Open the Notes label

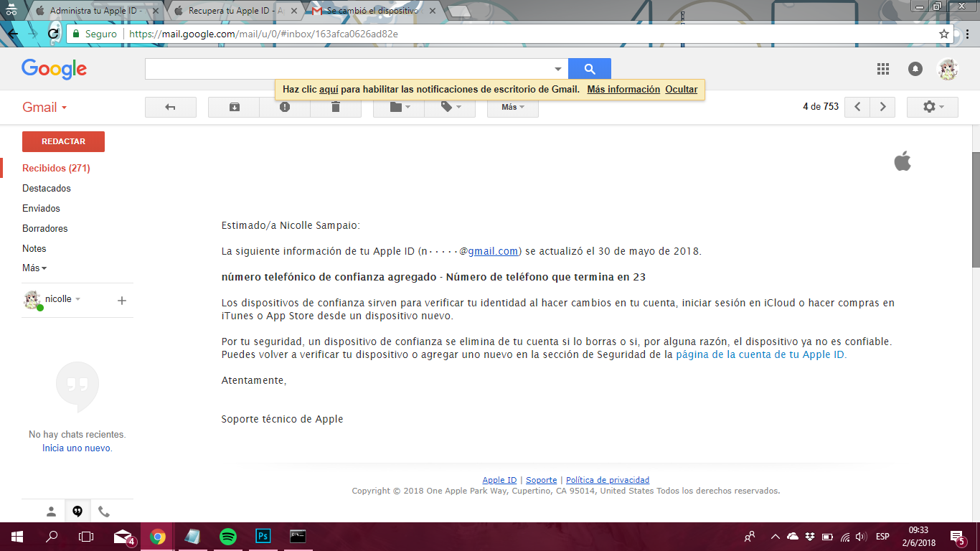(34, 249)
